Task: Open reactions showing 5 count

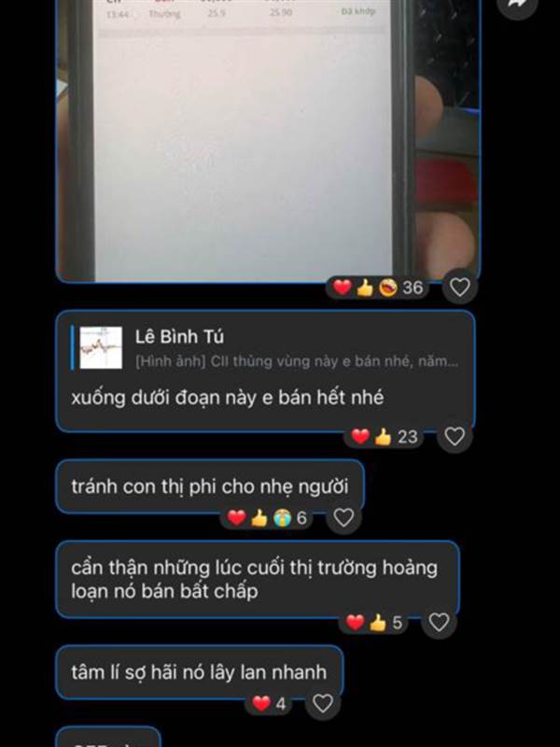Action: 374,623
